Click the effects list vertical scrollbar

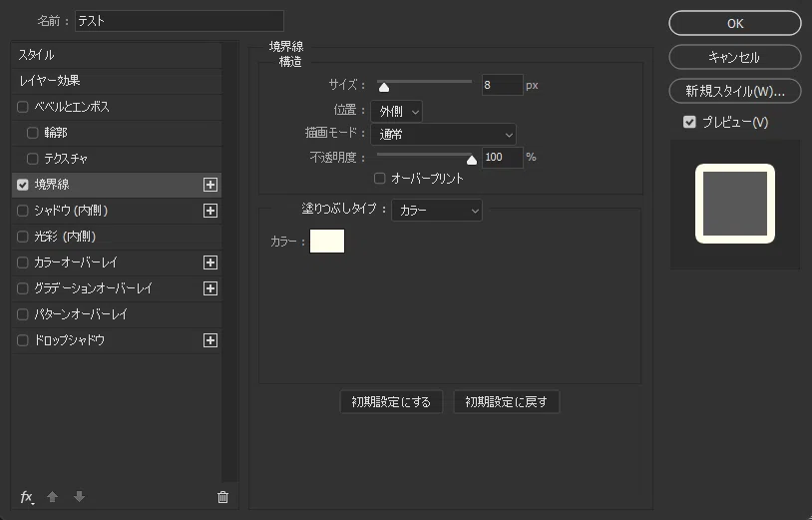click(229, 262)
